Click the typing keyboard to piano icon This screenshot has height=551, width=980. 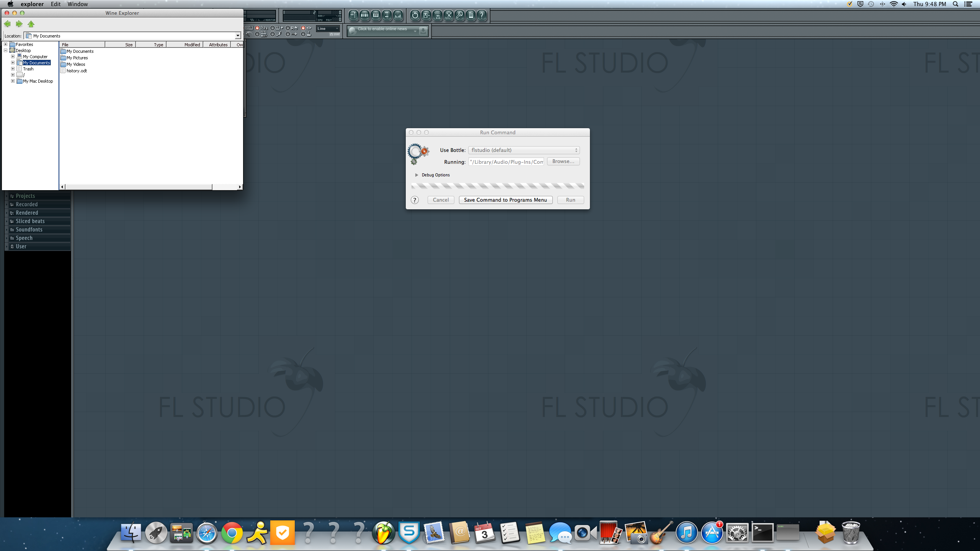click(x=249, y=28)
